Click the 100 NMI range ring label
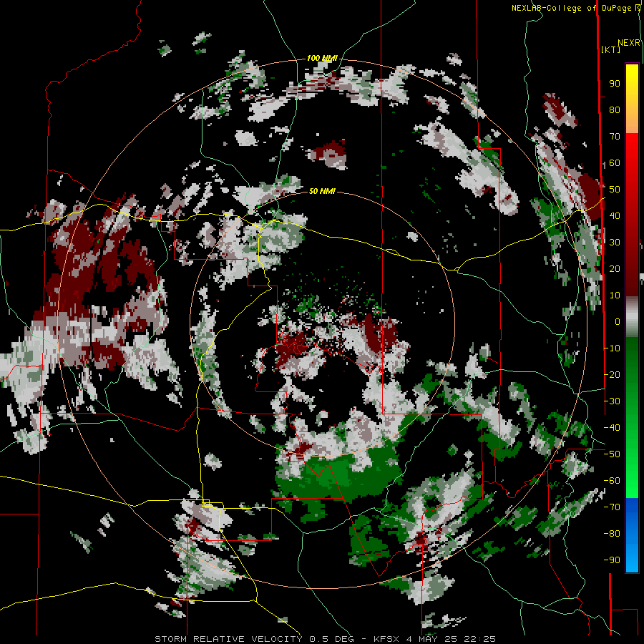This screenshot has width=644, height=644. (322, 58)
